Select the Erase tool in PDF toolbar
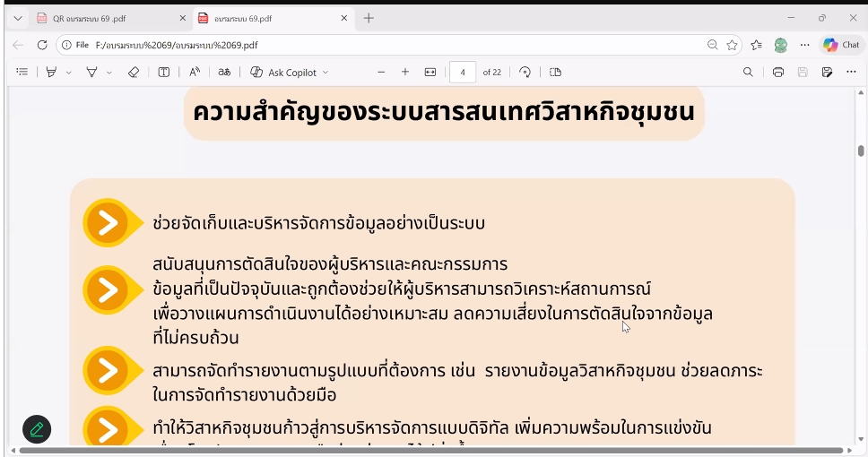This screenshot has height=457, width=868. pos(134,72)
